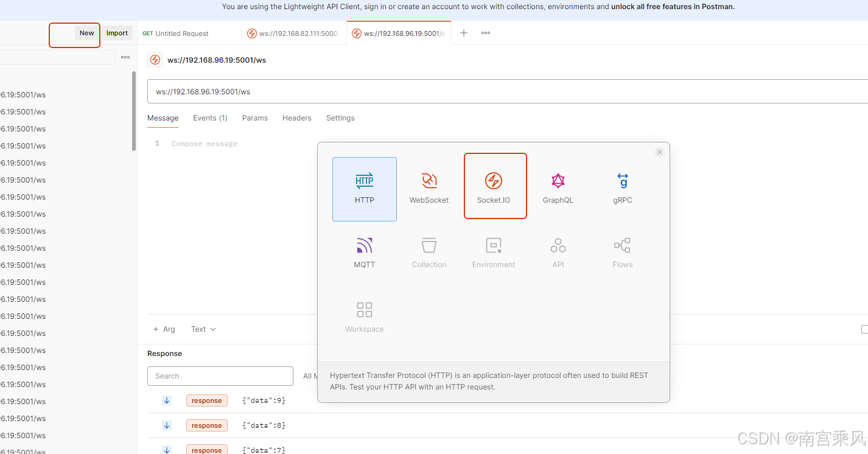The width and height of the screenshot is (868, 454).
Task: Open the Settings tab
Action: click(340, 118)
